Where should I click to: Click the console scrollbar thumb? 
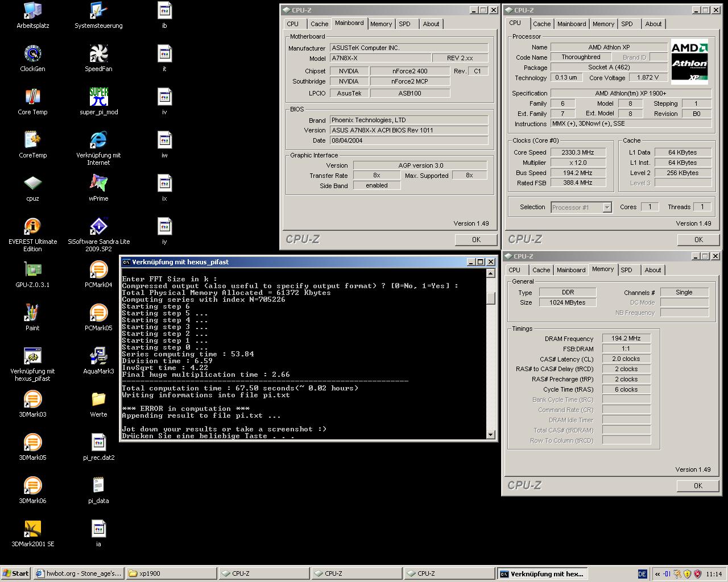point(491,299)
